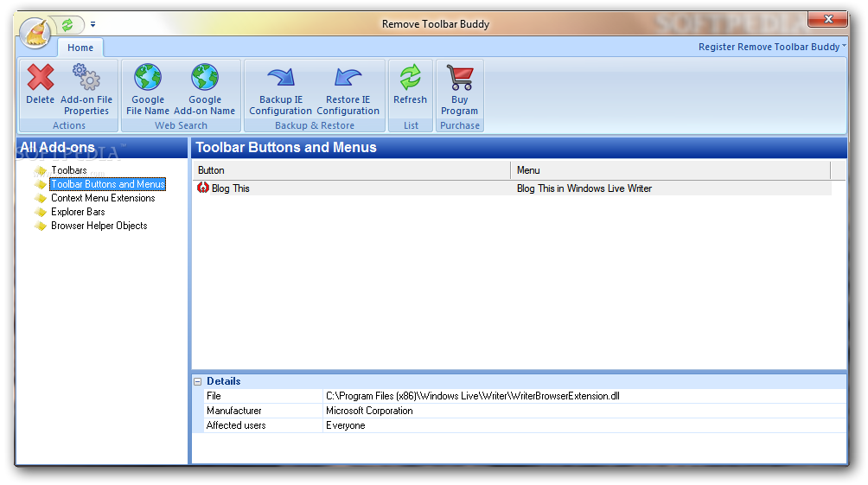Click the File property label

coord(214,397)
